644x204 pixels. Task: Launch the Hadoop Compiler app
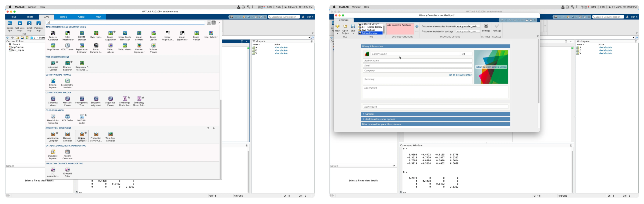point(67,137)
